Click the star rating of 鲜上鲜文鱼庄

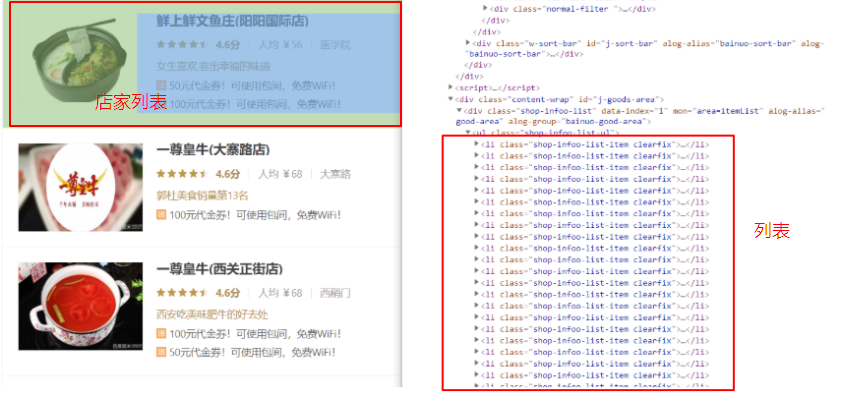pos(183,44)
